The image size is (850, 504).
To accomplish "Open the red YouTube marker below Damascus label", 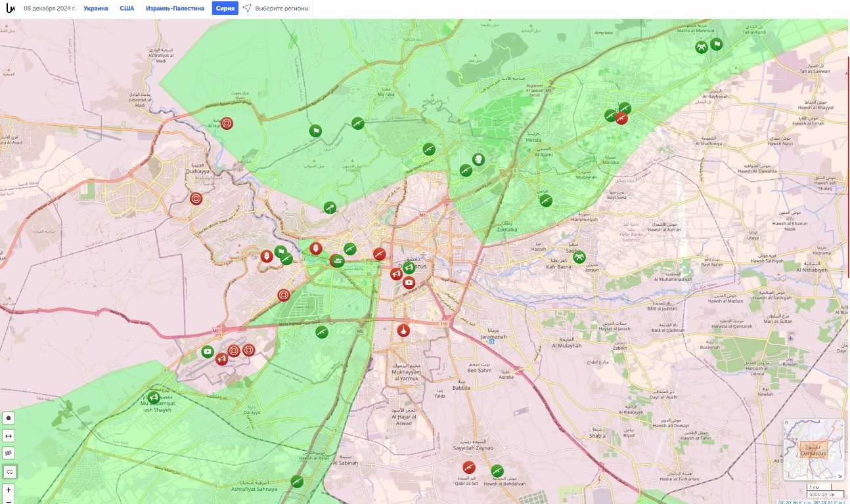I will (x=409, y=283).
